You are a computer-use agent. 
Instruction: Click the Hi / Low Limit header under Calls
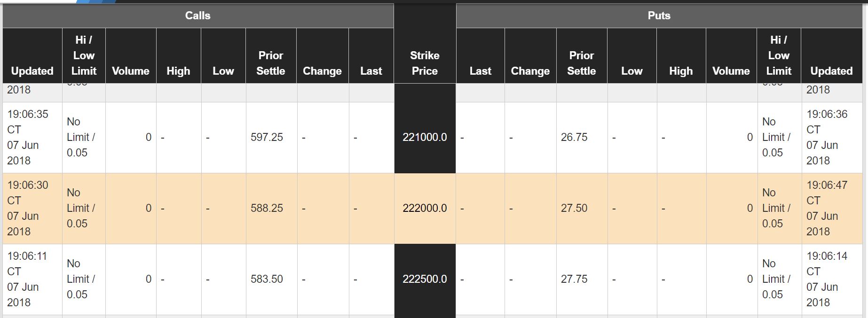pos(84,55)
